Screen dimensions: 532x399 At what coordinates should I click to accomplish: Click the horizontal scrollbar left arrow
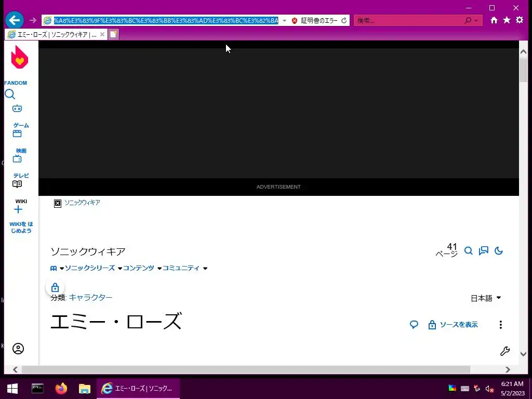[15, 369]
